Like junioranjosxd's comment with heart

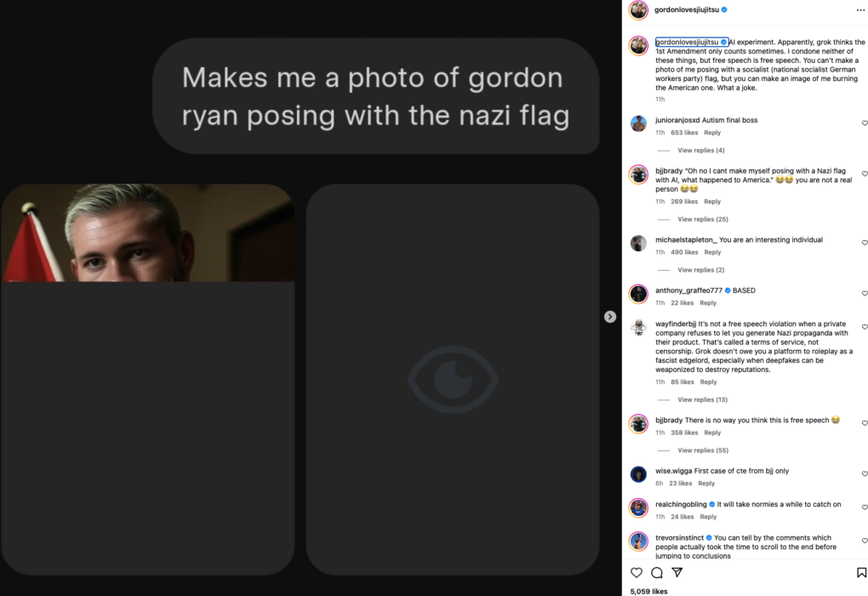[x=865, y=123]
